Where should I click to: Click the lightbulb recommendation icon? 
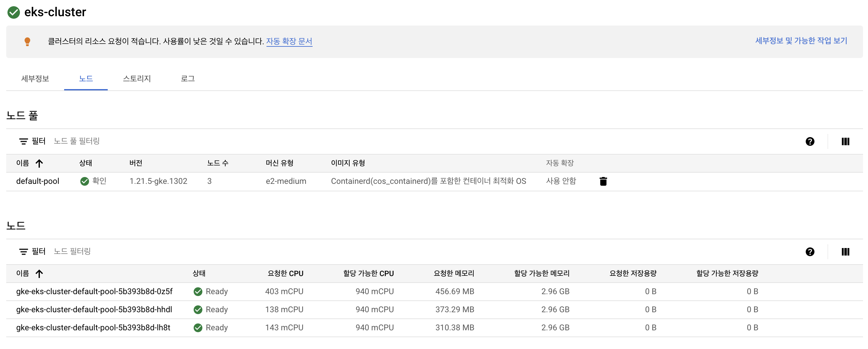[27, 41]
